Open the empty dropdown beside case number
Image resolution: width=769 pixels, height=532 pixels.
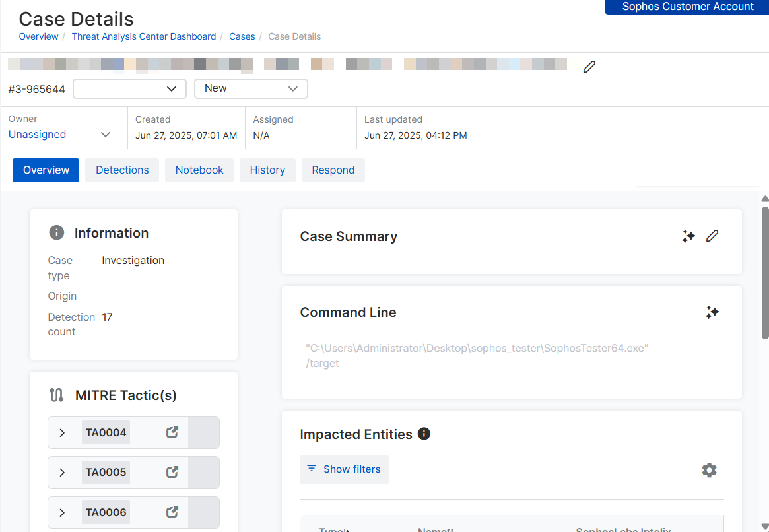pos(125,88)
